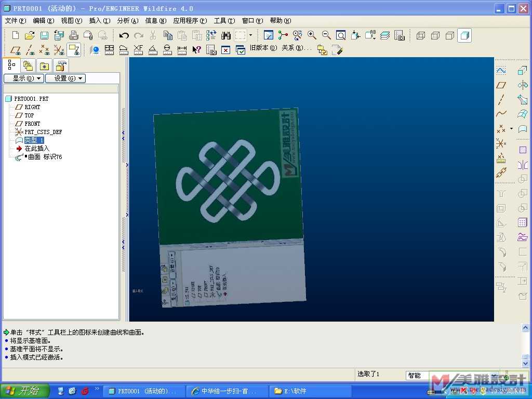Select the boundary blend surface tool
Image resolution: width=532 pixels, height=399 pixels.
523,114
